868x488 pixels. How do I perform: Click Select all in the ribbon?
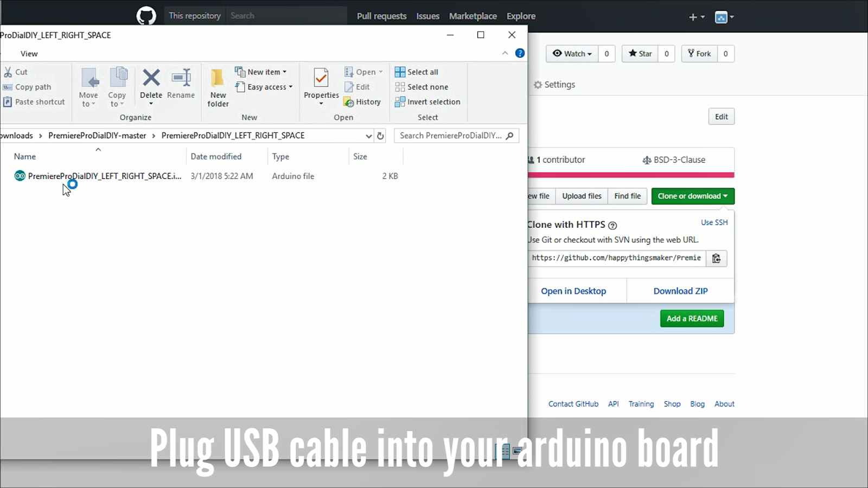[417, 72]
